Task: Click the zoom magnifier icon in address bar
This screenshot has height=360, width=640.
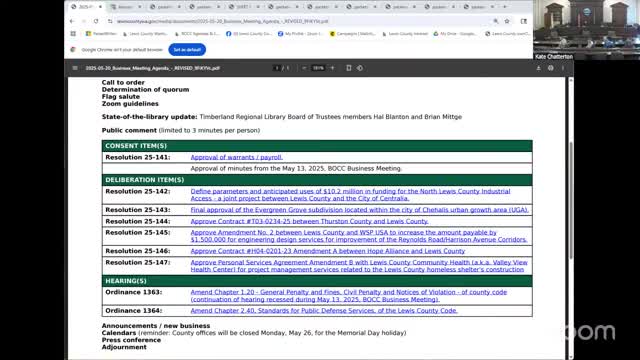Action: [496, 21]
